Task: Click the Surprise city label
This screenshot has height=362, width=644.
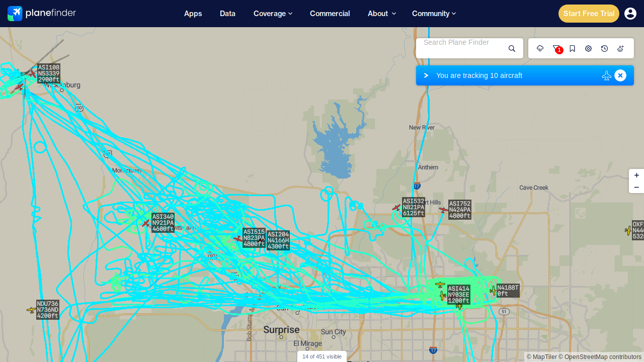Action: tap(281, 330)
